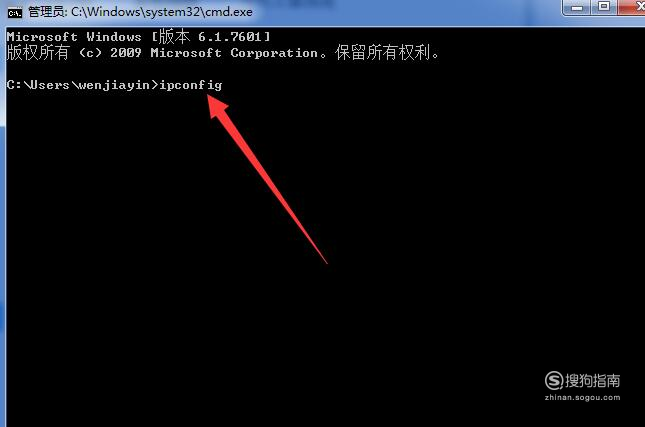The width and height of the screenshot is (645, 427).
Task: Click the C:\Users\wenjiayin> prompt text
Action: pyautogui.click(x=83, y=85)
